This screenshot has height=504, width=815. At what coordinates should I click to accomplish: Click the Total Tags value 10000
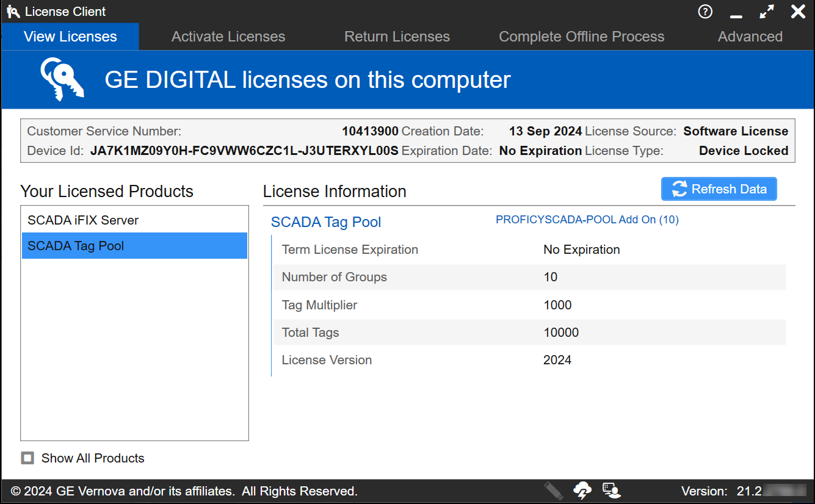pyautogui.click(x=561, y=333)
